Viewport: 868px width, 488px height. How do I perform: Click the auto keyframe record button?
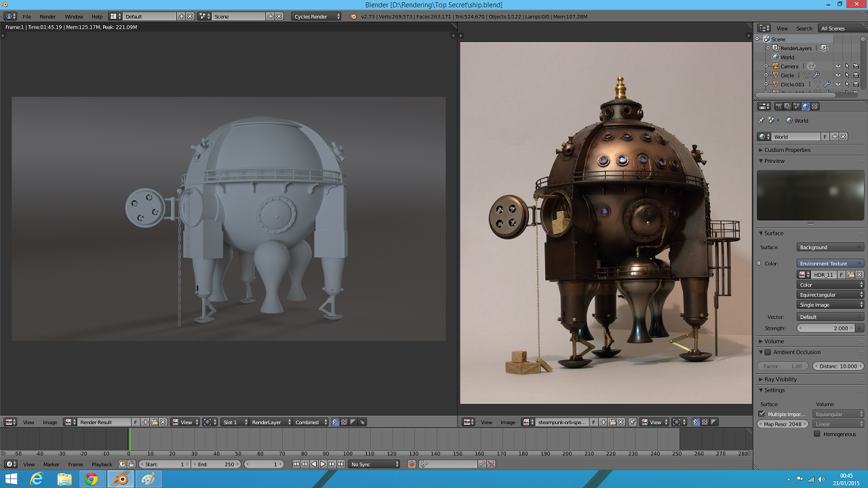pyautogui.click(x=412, y=464)
